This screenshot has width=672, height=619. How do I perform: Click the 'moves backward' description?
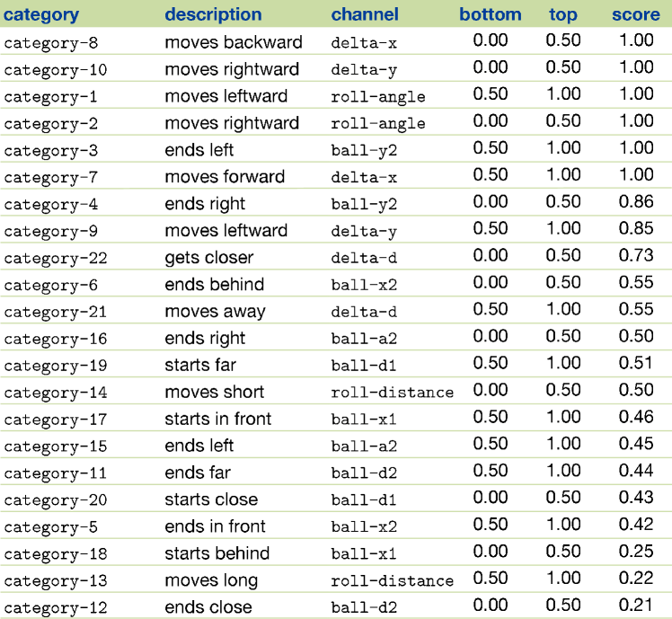tap(234, 42)
